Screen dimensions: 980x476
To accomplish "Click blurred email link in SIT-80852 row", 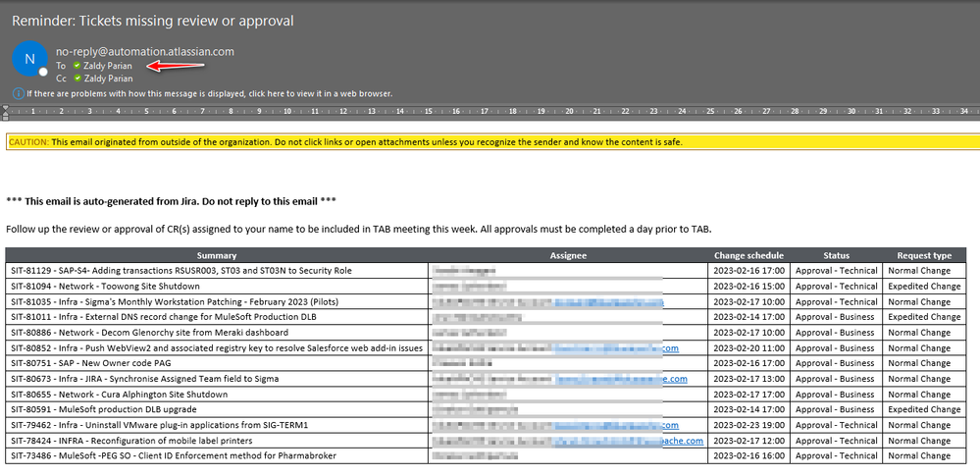I will tap(616, 348).
